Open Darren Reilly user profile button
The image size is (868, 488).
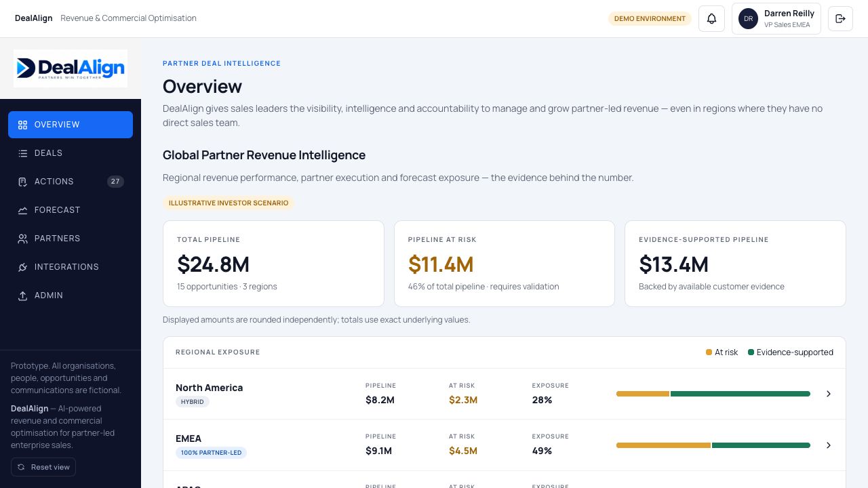click(776, 19)
